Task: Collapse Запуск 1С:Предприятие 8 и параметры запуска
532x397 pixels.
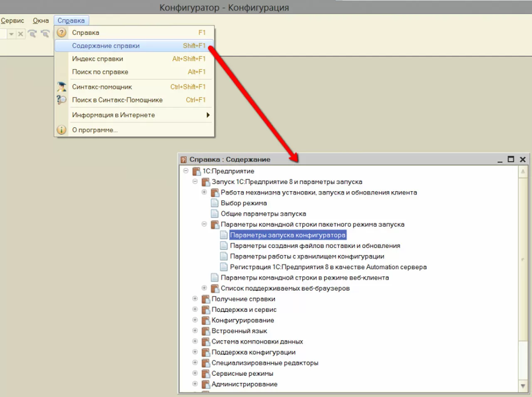Action: pos(195,181)
